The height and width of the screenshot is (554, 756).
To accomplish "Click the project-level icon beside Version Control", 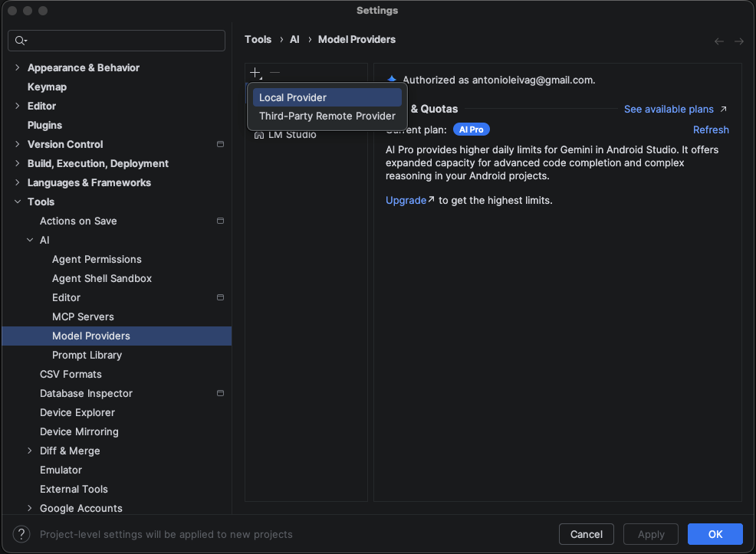I will 220,144.
